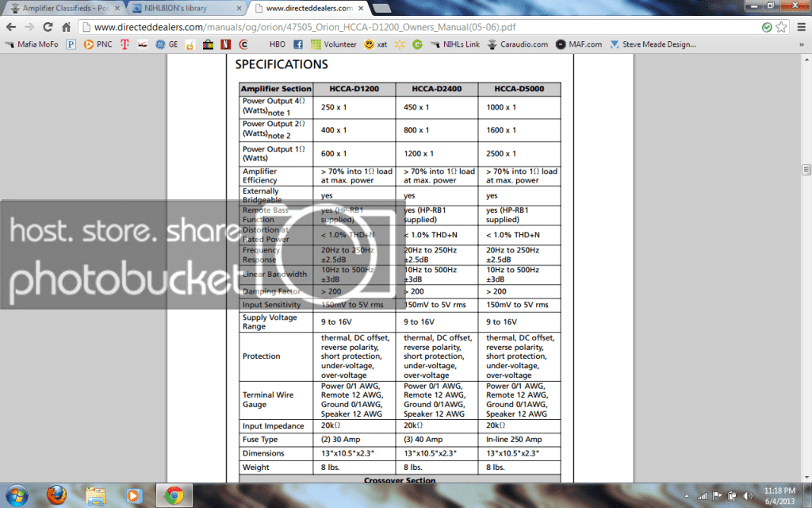Click the 'Input Impedance' row label

273,426
